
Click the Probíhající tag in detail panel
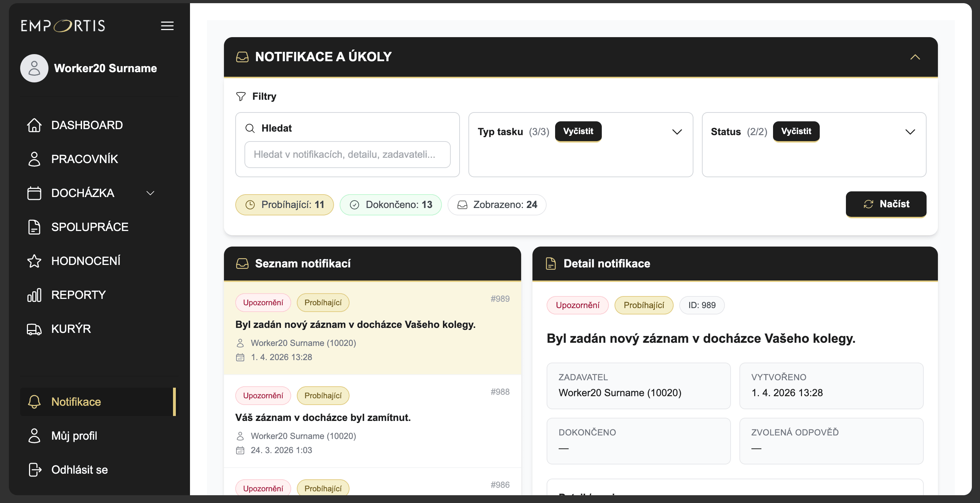644,305
